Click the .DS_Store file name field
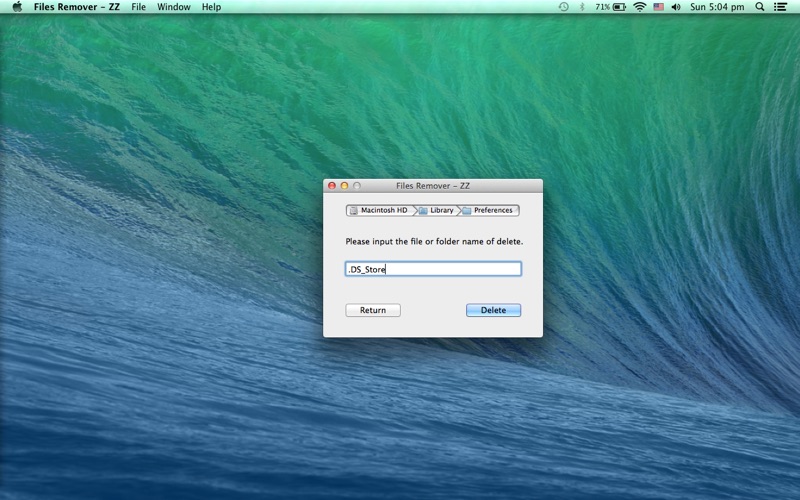This screenshot has height=500, width=800. click(433, 269)
